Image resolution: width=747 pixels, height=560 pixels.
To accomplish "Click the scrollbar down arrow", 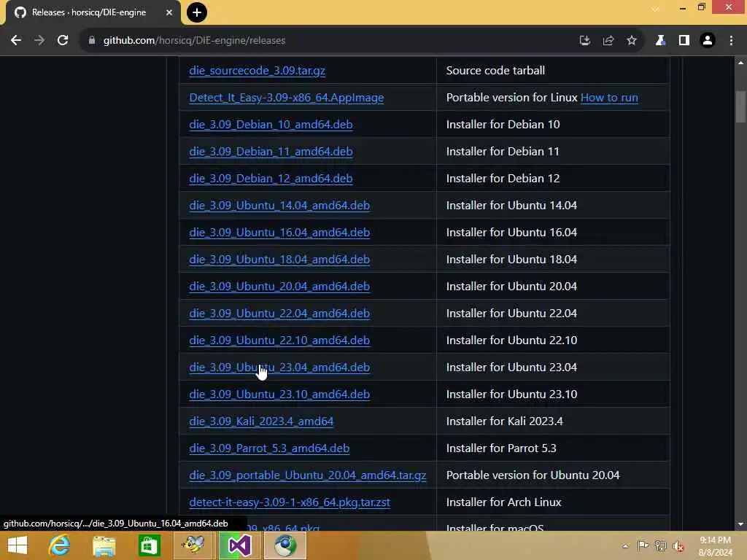I will pyautogui.click(x=740, y=524).
